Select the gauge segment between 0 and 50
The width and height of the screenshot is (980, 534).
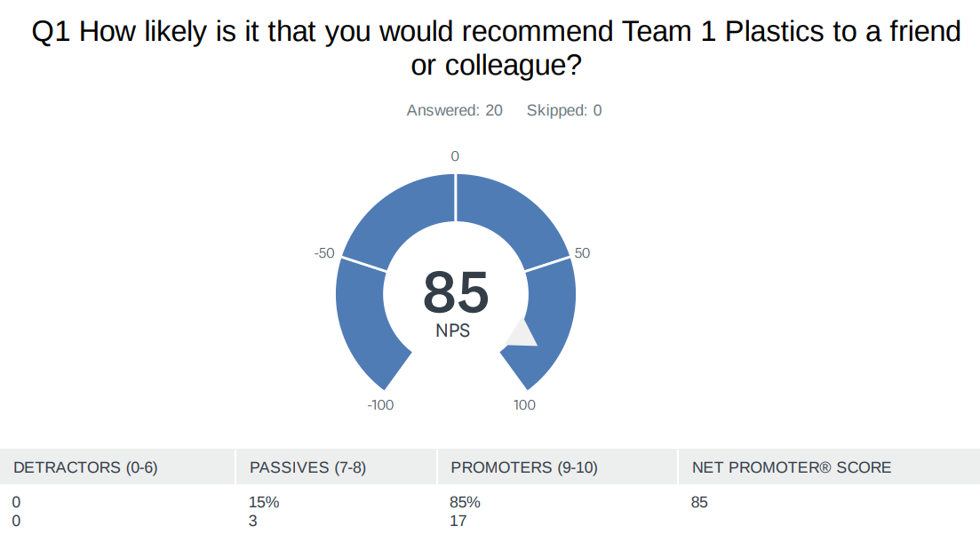512,219
